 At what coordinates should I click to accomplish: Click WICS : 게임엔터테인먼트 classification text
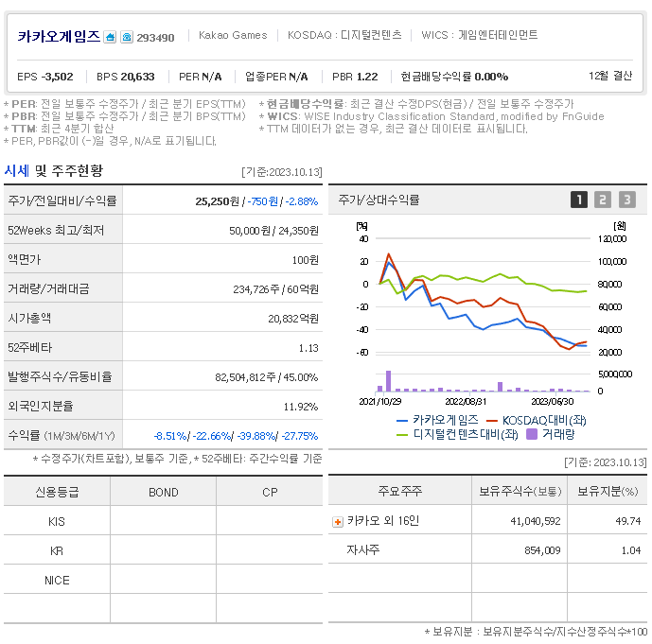point(480,35)
